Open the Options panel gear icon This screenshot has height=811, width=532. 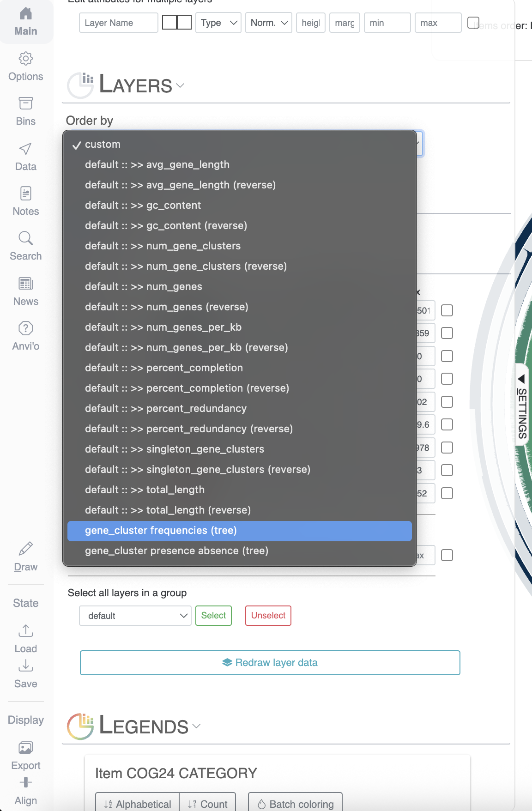[25, 59]
